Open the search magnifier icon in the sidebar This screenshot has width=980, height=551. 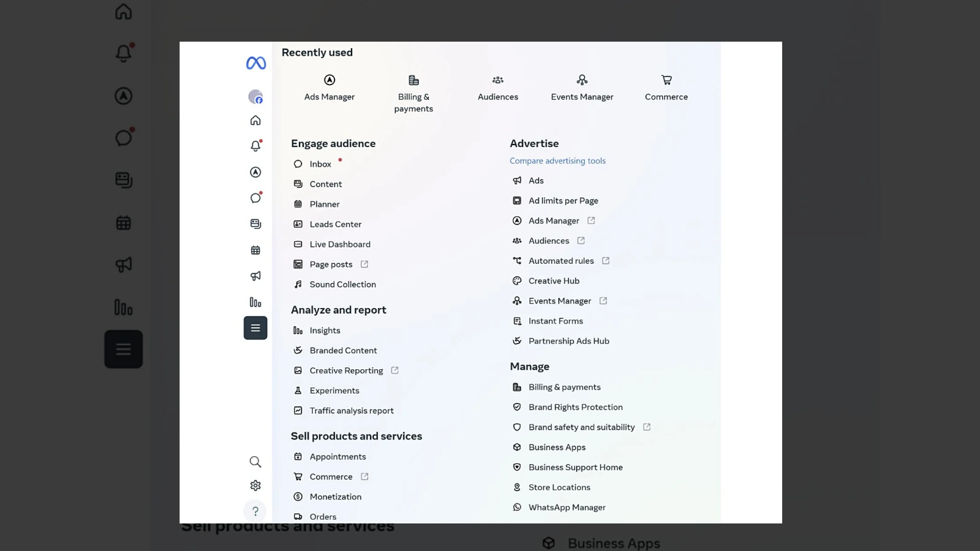click(x=255, y=462)
